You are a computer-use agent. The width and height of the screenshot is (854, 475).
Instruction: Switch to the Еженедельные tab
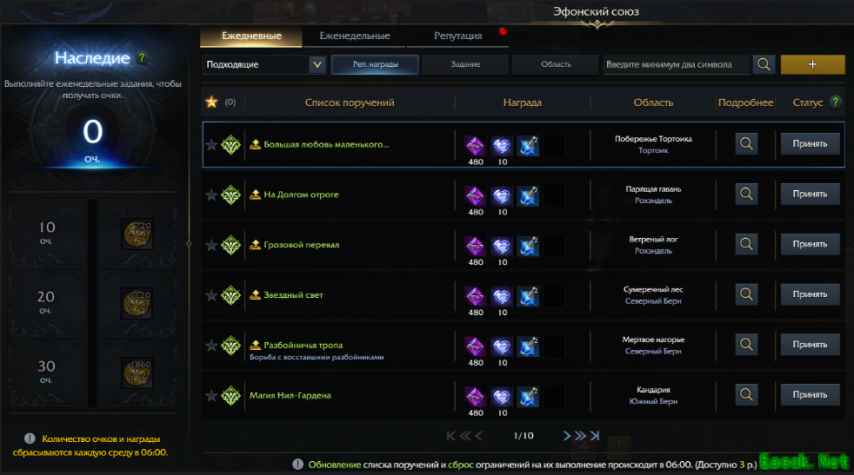(x=355, y=36)
